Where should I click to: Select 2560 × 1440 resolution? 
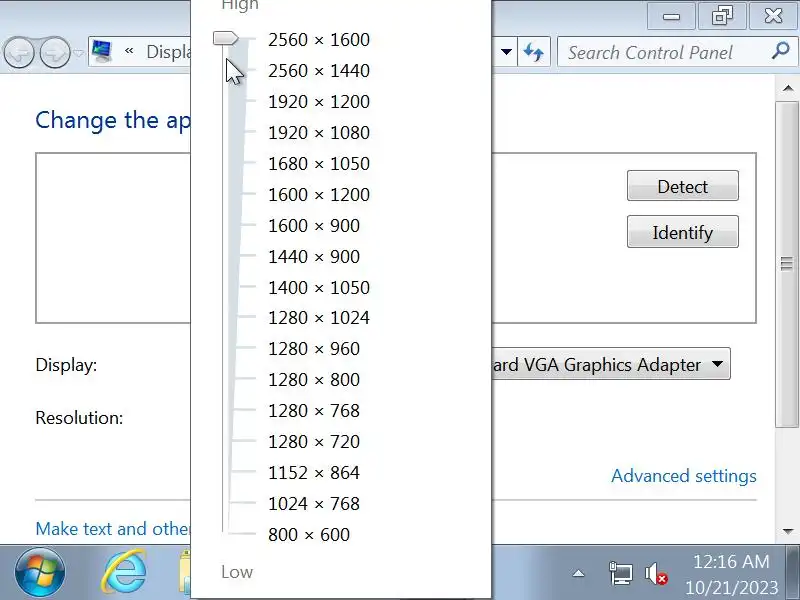[319, 71]
